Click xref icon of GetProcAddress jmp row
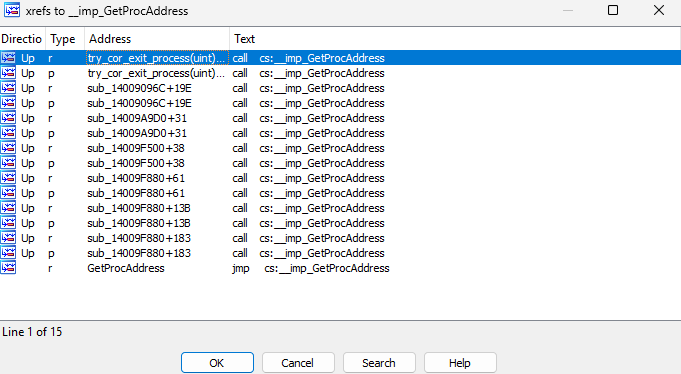Image resolution: width=681 pixels, height=374 pixels. click(8, 268)
